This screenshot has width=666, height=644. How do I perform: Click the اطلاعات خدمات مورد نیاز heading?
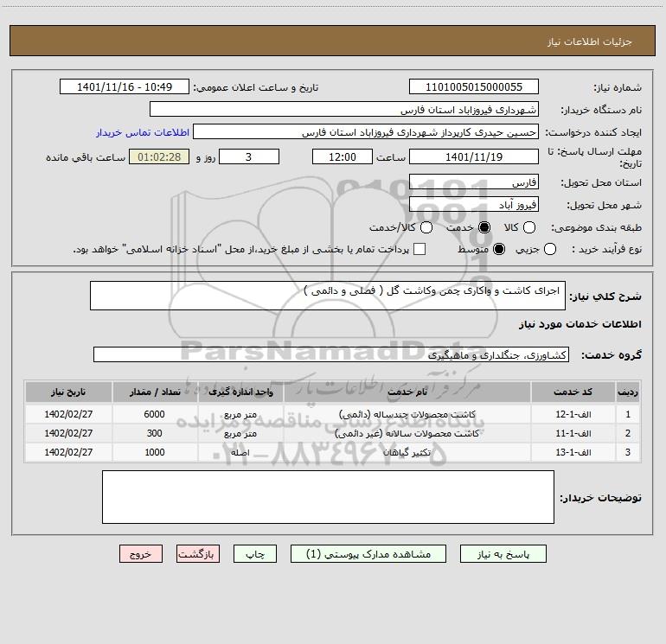(x=580, y=324)
